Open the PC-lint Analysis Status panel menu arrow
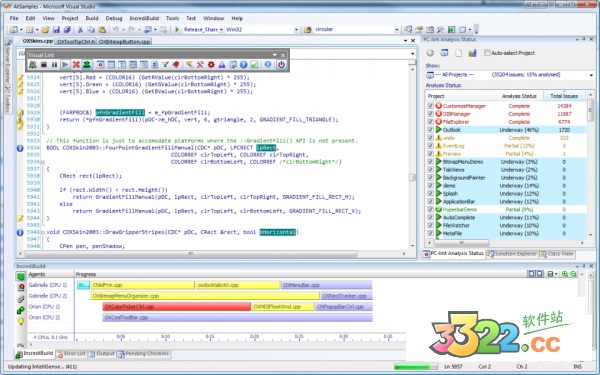Image resolution: width=600 pixels, height=375 pixels. click(x=577, y=39)
